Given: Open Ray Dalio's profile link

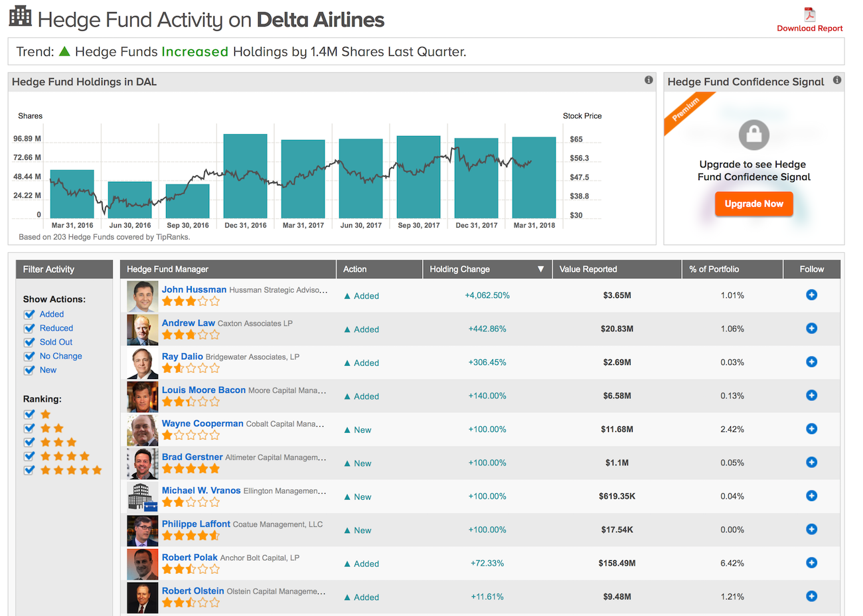Looking at the screenshot, I should [x=183, y=356].
